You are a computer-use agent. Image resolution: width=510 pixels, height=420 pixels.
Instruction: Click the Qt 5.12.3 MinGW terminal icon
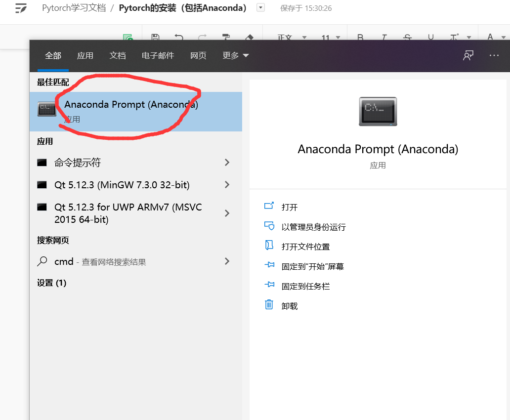click(x=42, y=185)
